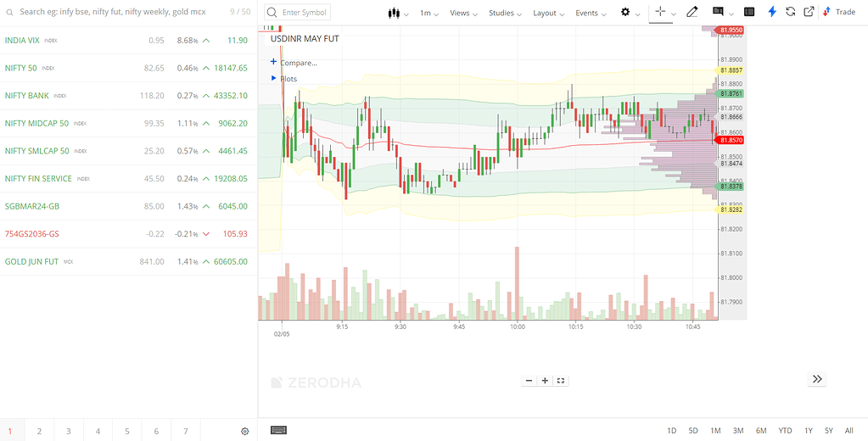Click the Trade button label

pos(845,12)
